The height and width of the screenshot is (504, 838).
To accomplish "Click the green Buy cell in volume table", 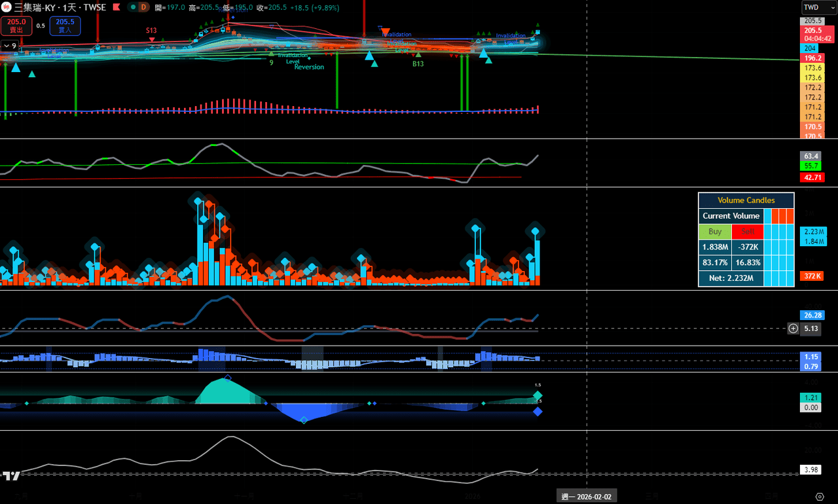I will pos(715,232).
